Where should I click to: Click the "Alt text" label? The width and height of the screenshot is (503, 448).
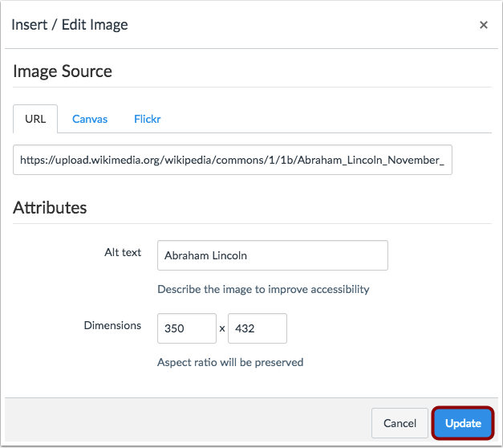pos(123,252)
